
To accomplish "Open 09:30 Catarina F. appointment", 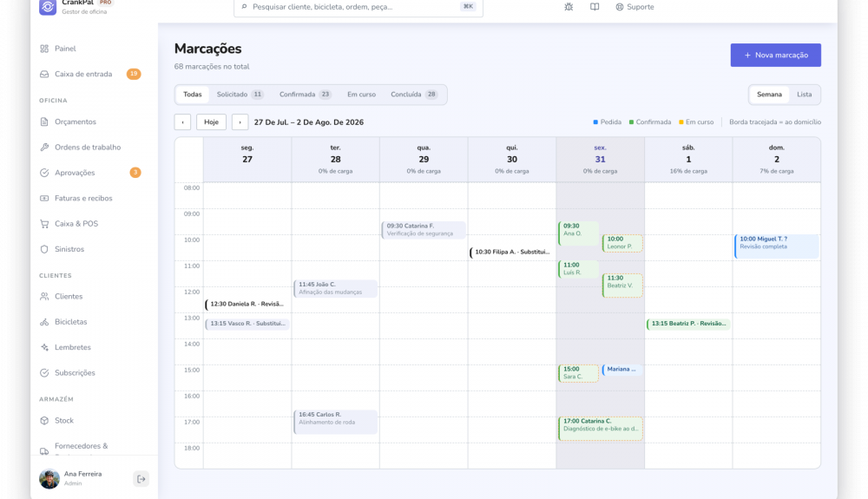I will [424, 230].
